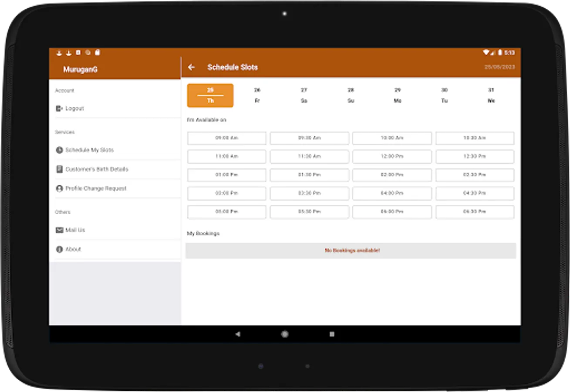Open About menu item
The width and height of the screenshot is (570, 392).
click(115, 250)
